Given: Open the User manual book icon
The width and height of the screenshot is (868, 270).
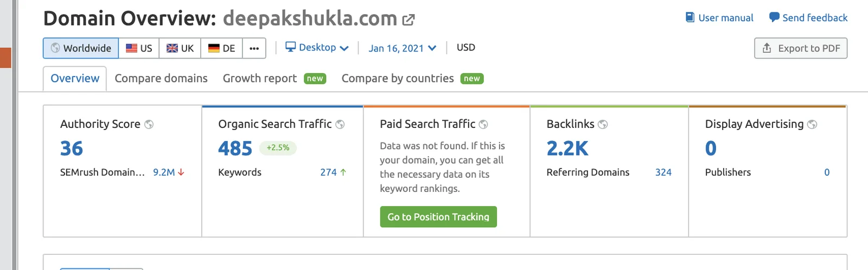Looking at the screenshot, I should [x=690, y=17].
